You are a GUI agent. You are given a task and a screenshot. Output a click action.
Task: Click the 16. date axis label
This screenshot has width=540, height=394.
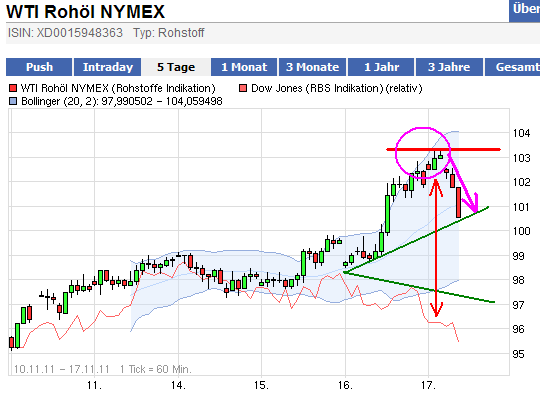(x=345, y=385)
